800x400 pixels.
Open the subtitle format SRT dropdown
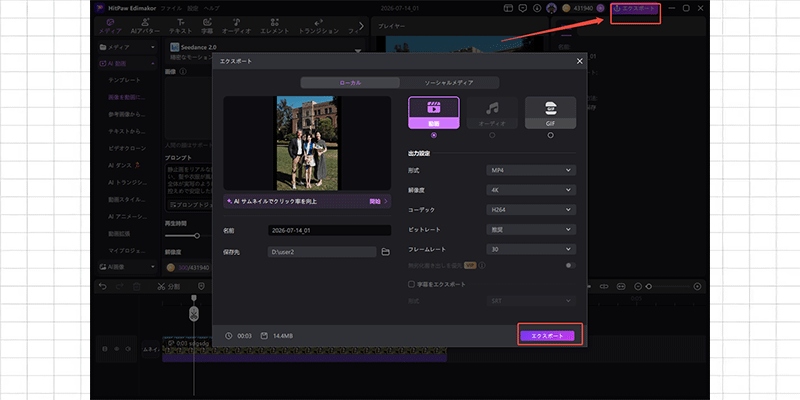coord(531,301)
